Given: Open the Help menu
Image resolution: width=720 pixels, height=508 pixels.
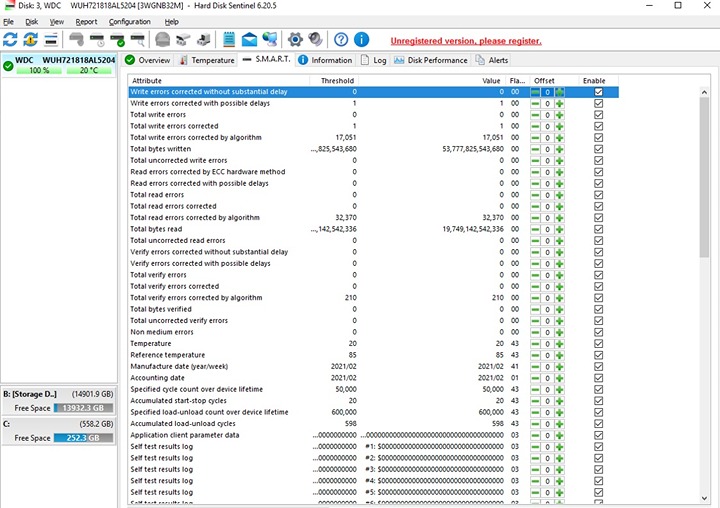Looking at the screenshot, I should [x=171, y=22].
